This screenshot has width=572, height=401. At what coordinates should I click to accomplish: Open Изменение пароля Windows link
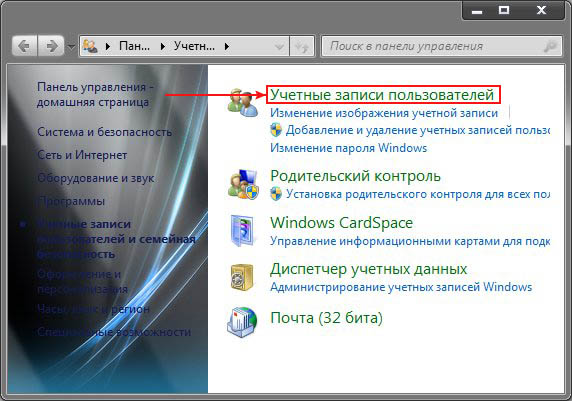[x=348, y=148]
